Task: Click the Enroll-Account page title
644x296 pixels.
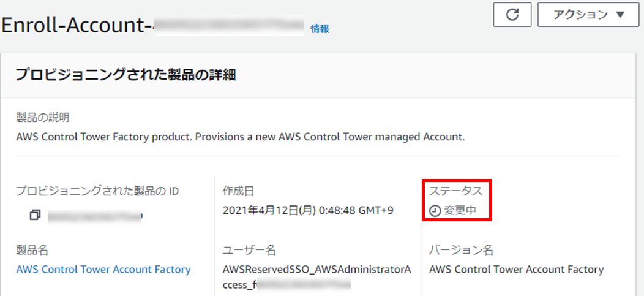Action: pos(152,26)
